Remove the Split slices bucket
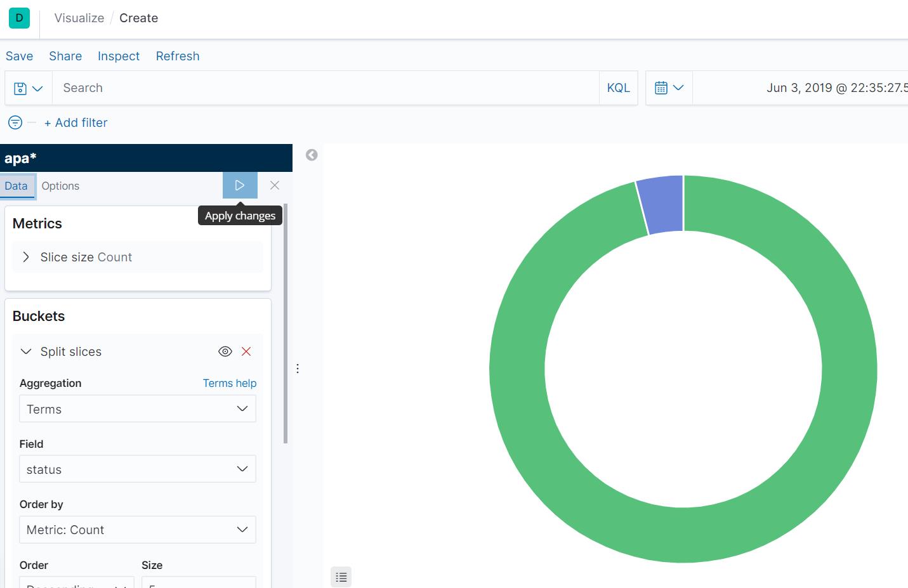Viewport: 908px width, 588px height. [246, 351]
